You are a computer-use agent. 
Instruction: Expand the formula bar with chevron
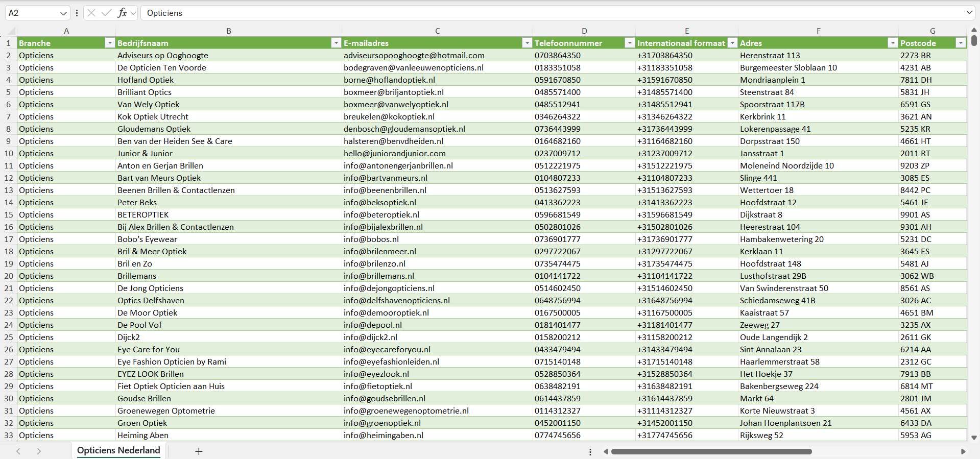click(x=969, y=13)
